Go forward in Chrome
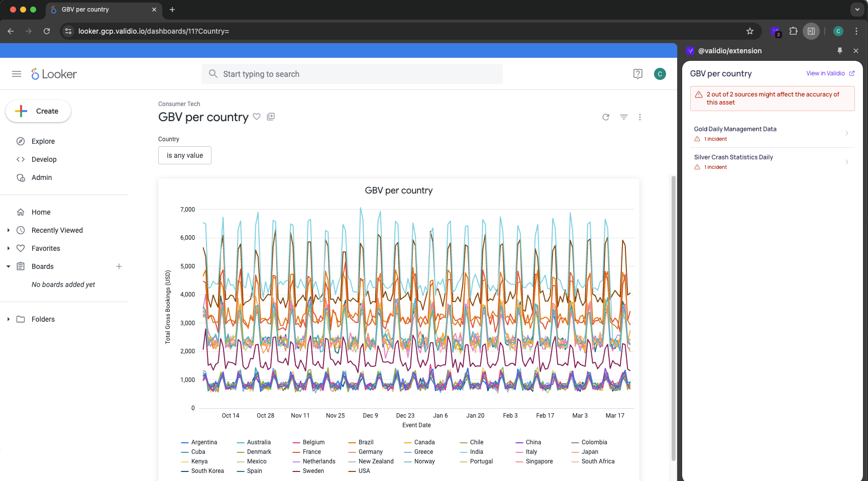868x481 pixels. 29,31
